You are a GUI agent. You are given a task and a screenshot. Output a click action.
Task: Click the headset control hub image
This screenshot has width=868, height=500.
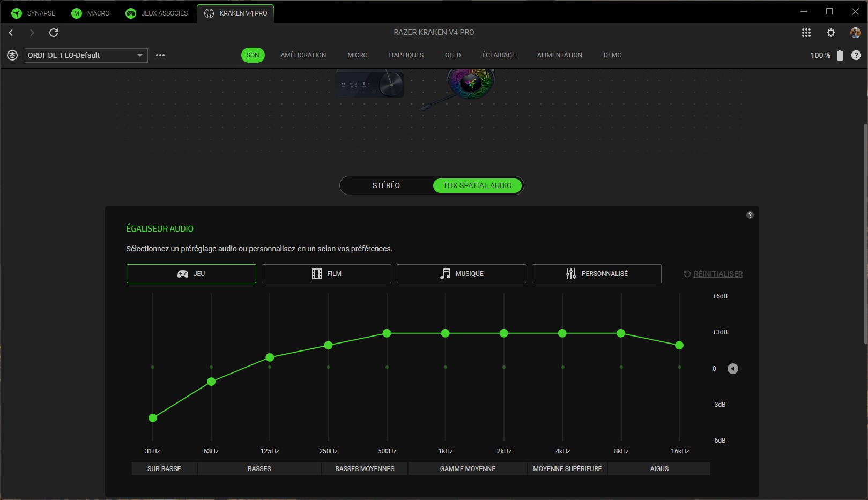tap(369, 84)
